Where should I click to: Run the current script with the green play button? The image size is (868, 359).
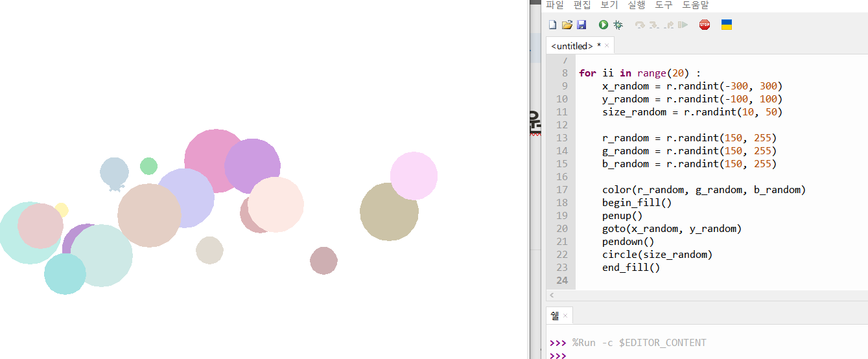[x=604, y=25]
